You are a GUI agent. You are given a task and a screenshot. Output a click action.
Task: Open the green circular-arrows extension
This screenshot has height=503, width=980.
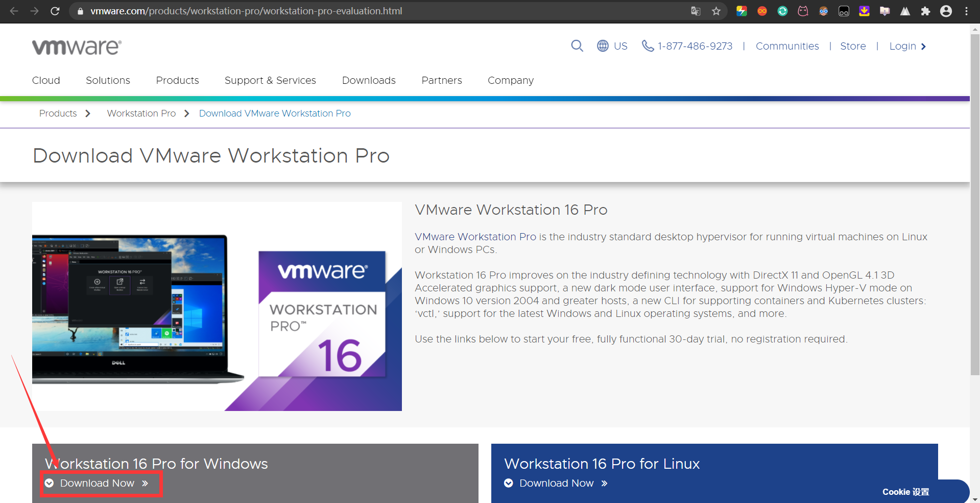pyautogui.click(x=782, y=11)
